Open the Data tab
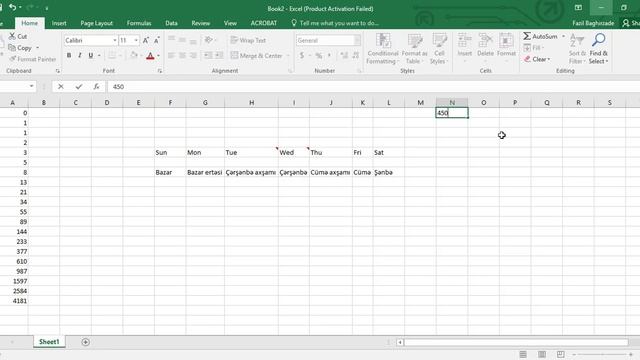 coord(171,23)
